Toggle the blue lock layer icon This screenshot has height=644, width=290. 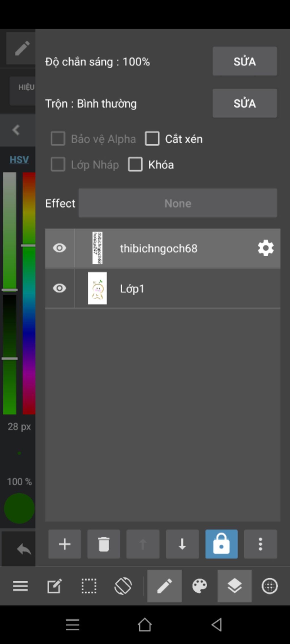221,544
